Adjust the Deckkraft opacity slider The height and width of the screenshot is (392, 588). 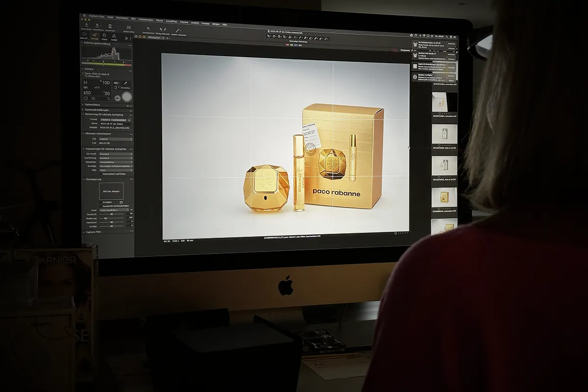point(111,214)
